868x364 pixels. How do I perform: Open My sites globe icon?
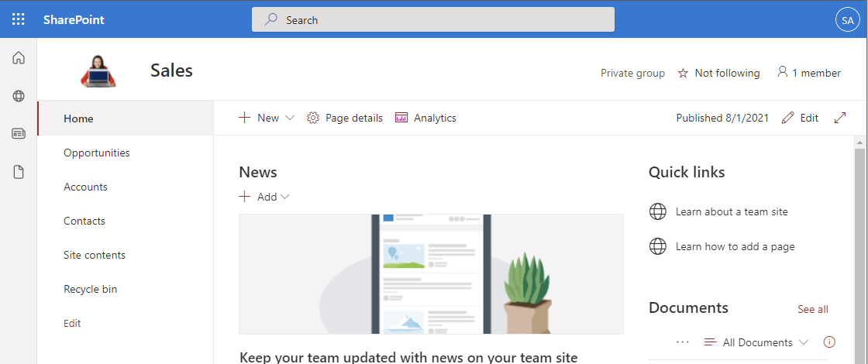point(19,96)
